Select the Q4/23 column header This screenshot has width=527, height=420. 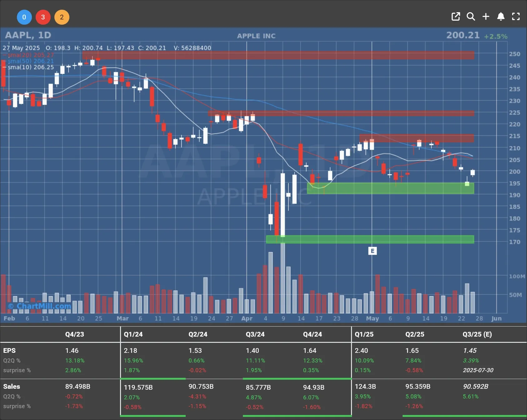point(74,334)
